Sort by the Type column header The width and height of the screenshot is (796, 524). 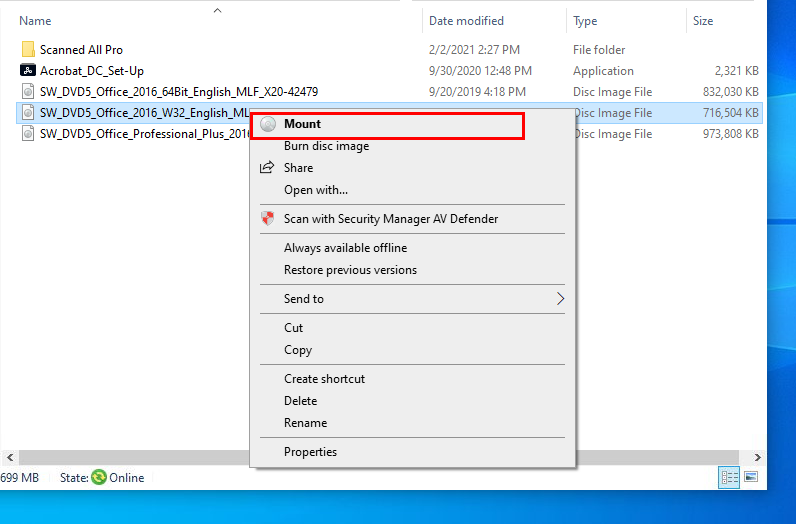(x=585, y=21)
